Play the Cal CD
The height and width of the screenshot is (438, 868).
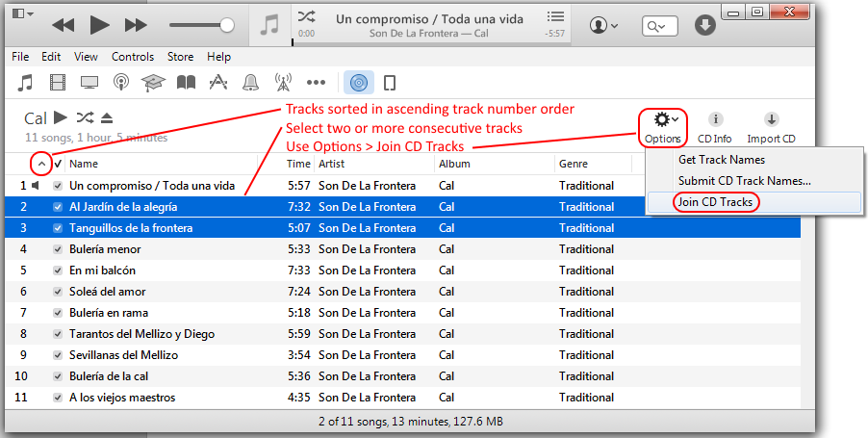click(x=61, y=117)
